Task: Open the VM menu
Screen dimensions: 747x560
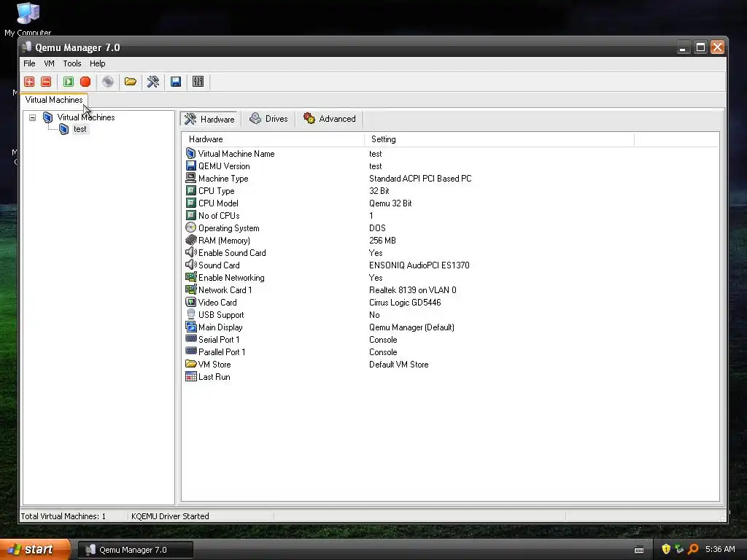Action: tap(49, 63)
